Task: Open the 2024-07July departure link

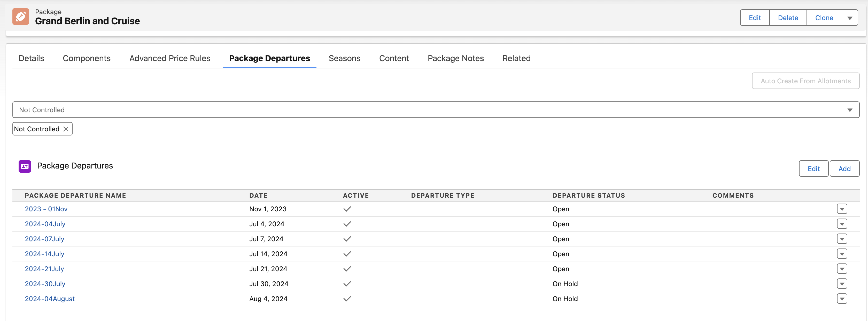Action: 44,239
